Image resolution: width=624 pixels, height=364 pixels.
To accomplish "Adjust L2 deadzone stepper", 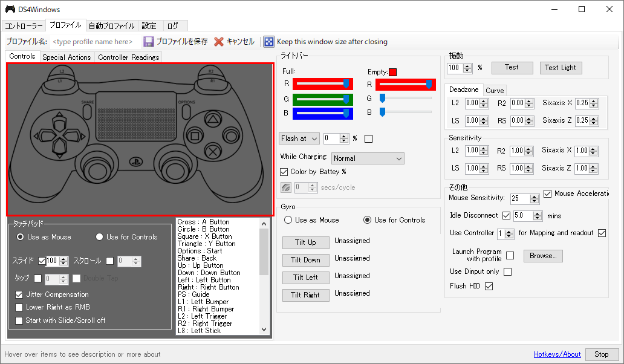I will (x=484, y=103).
